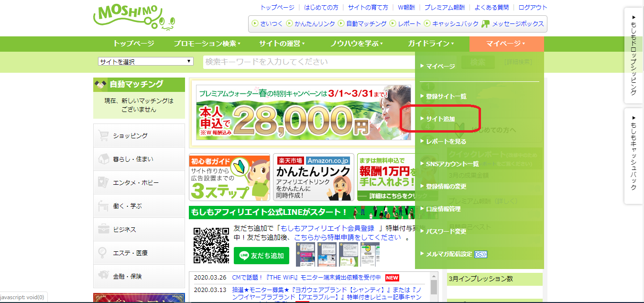Click the news list scrollbar
The width and height of the screenshot is (644, 303).
(434, 287)
